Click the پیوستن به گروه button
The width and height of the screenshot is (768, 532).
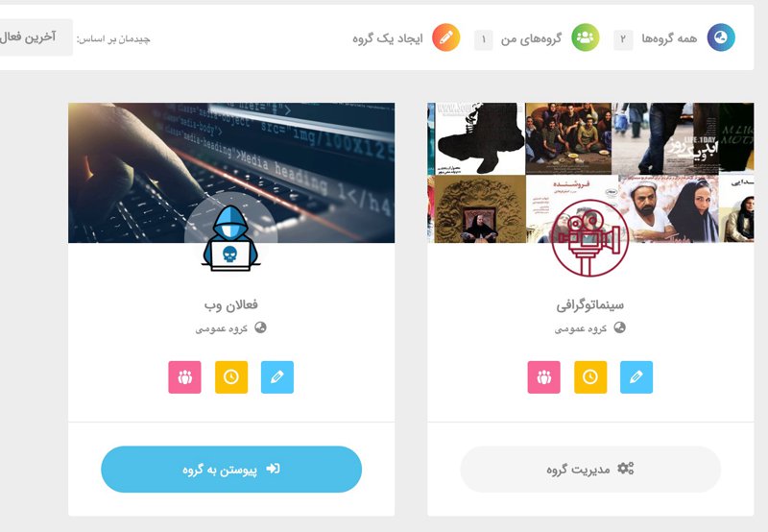click(231, 470)
